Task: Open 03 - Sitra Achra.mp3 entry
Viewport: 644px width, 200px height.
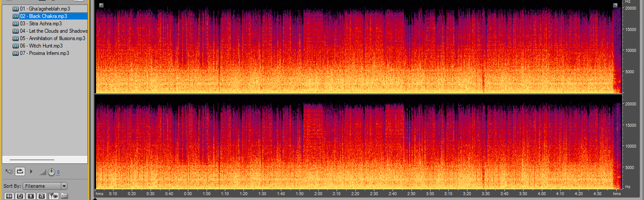Action: coord(41,23)
